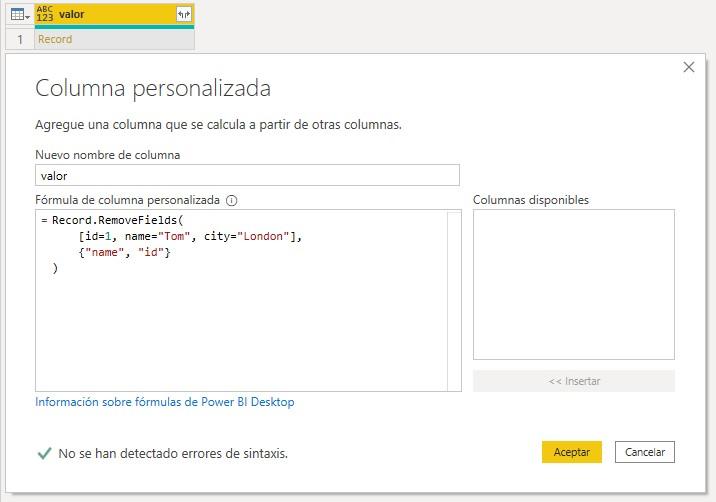Click the formula editor scrollbar track

[x=454, y=300]
